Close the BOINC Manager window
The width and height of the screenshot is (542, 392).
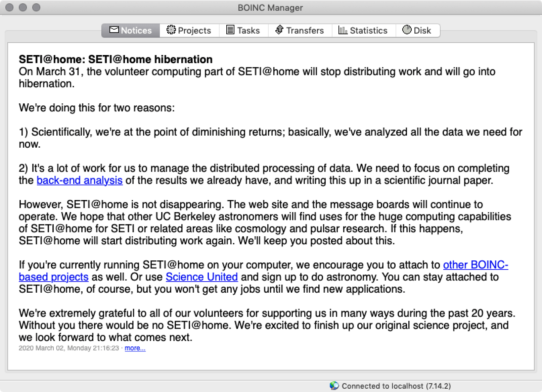pyautogui.click(x=9, y=7)
